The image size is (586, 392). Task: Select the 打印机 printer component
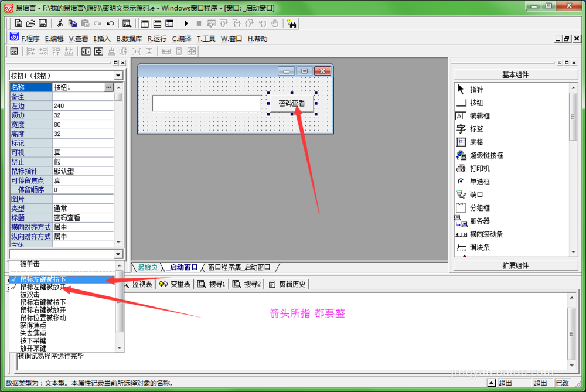[x=479, y=169]
